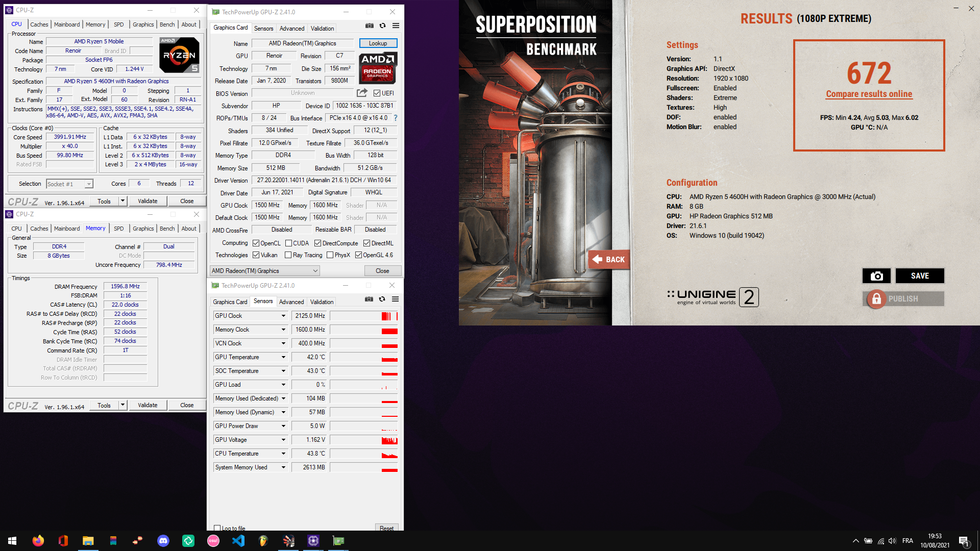Toggle Log to file checkbox

tap(217, 528)
